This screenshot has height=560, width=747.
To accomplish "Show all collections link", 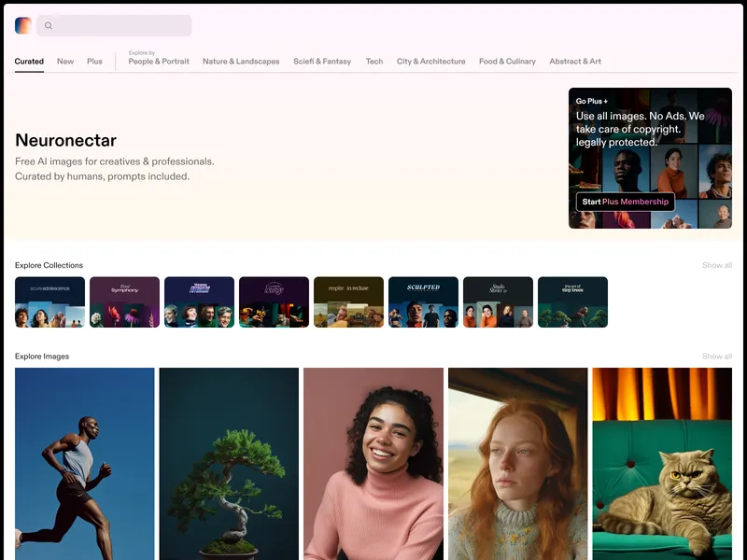I will click(717, 265).
